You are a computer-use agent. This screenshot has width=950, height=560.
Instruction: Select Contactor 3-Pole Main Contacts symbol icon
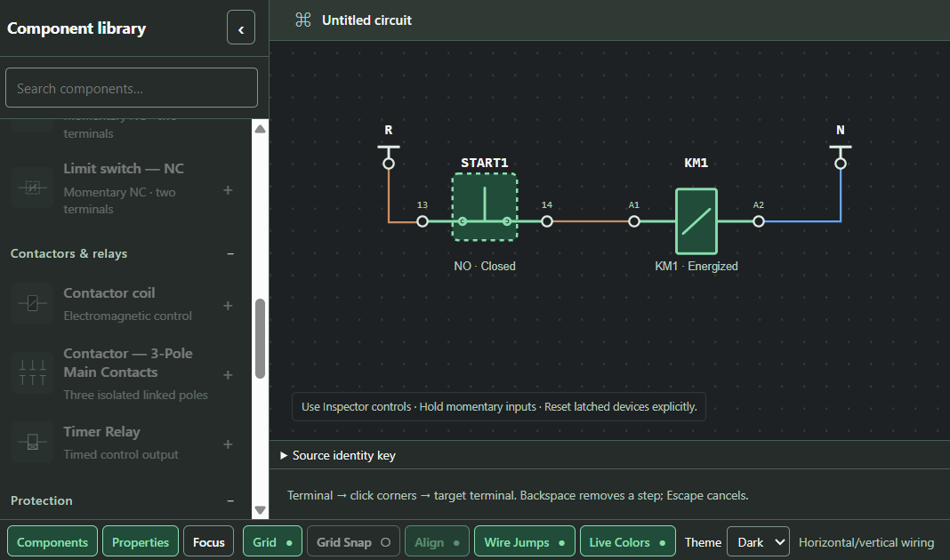(33, 373)
